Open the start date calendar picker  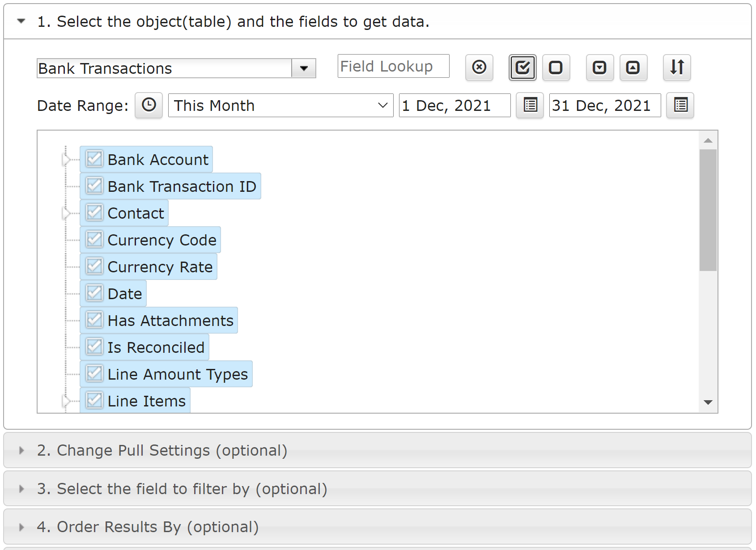point(530,106)
